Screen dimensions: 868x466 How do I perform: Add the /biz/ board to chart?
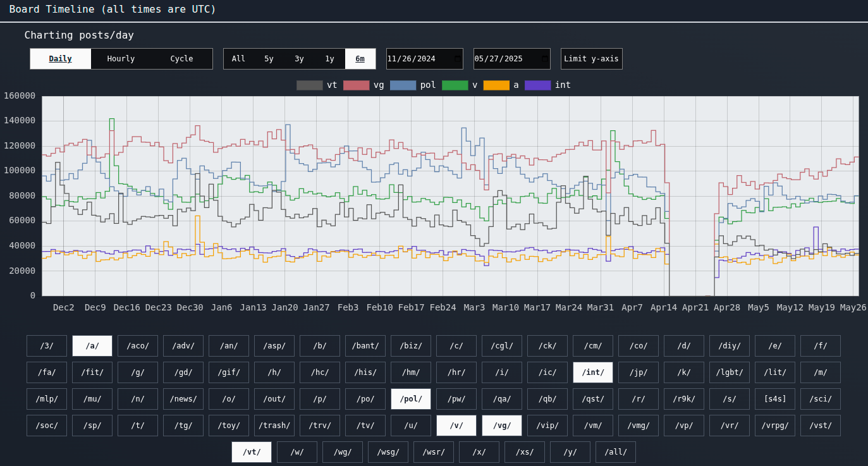[x=410, y=346]
